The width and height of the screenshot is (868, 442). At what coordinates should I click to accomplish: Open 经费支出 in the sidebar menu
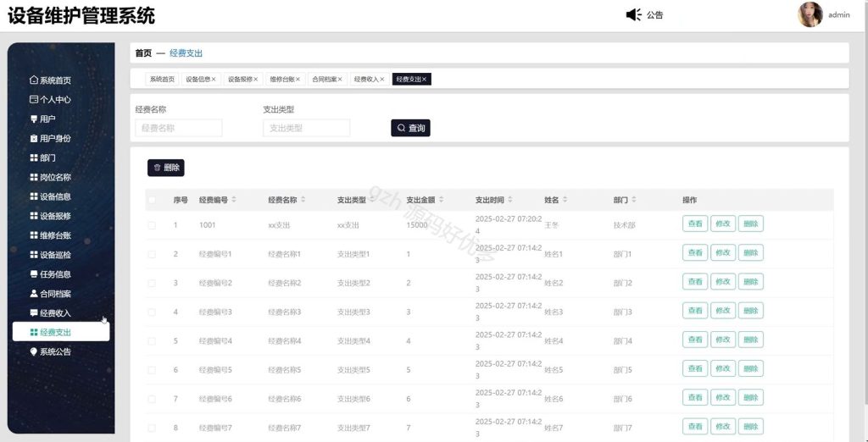pyautogui.click(x=61, y=333)
